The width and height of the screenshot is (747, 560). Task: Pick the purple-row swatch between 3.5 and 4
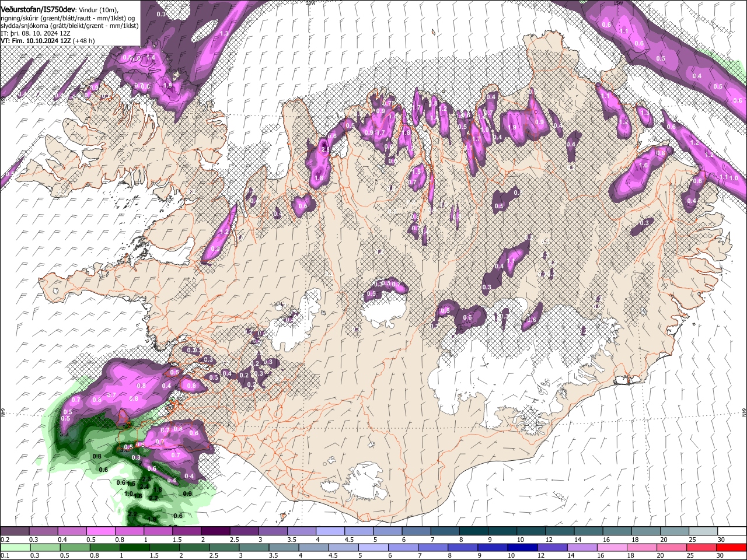tap(302, 531)
